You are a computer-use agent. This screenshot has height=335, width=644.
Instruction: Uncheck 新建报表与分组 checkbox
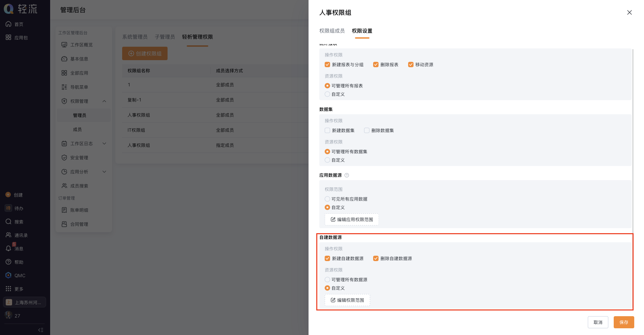327,65
